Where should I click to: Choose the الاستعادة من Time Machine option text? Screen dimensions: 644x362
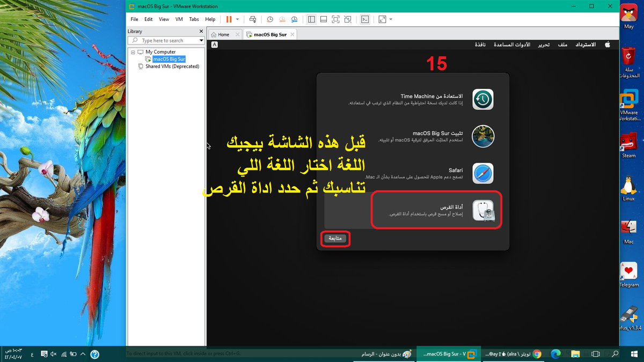pyautogui.click(x=431, y=96)
